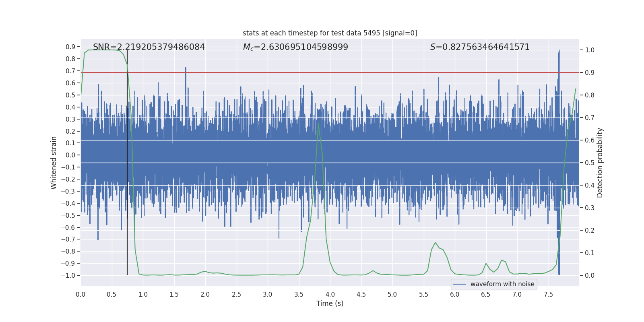Click the 0.0 tick on Detection probability axis
Image resolution: width=644 pixels, height=322 pixels.
pyautogui.click(x=590, y=275)
